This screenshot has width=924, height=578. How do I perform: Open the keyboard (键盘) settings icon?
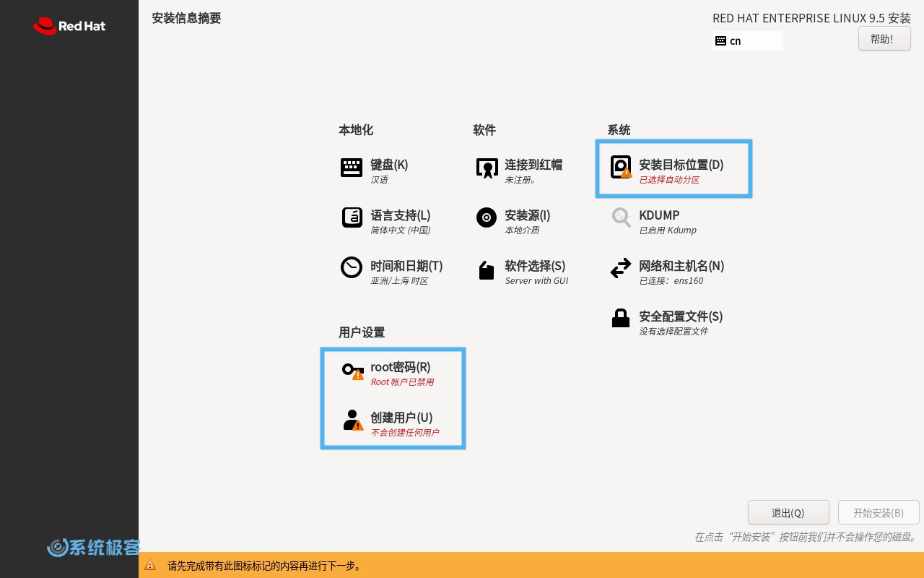click(x=352, y=168)
